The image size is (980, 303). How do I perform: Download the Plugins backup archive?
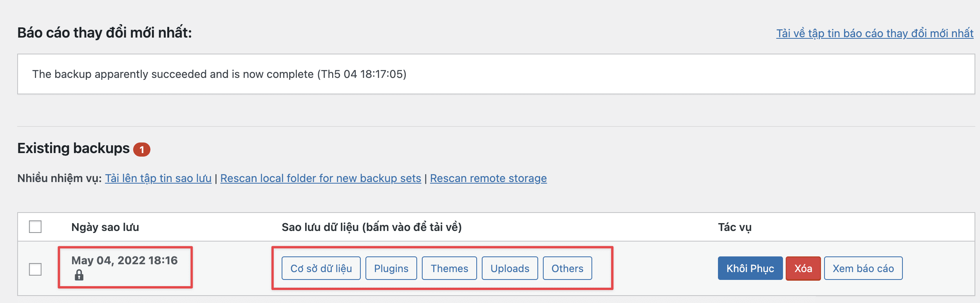click(391, 268)
